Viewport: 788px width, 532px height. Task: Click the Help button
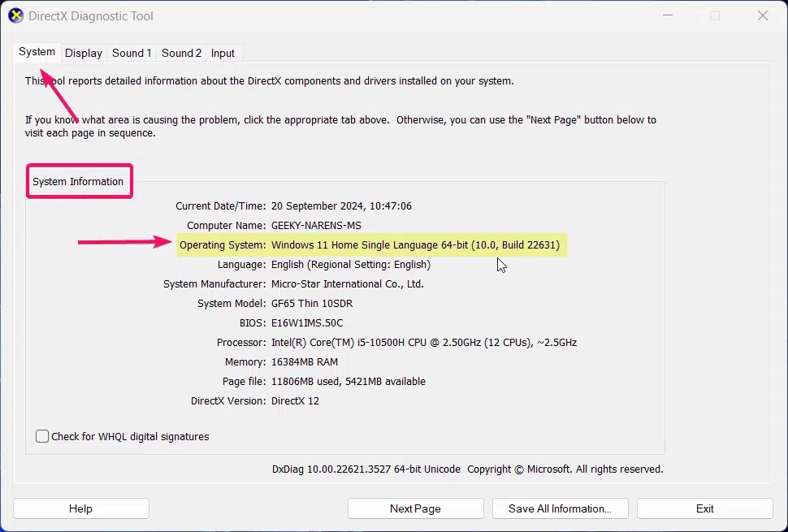click(81, 508)
